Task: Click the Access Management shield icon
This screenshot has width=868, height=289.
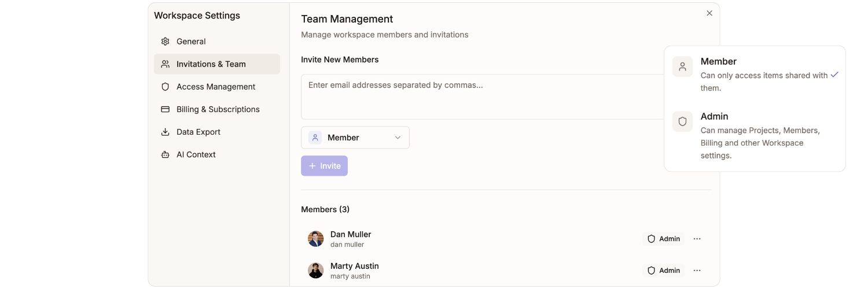Action: point(165,87)
